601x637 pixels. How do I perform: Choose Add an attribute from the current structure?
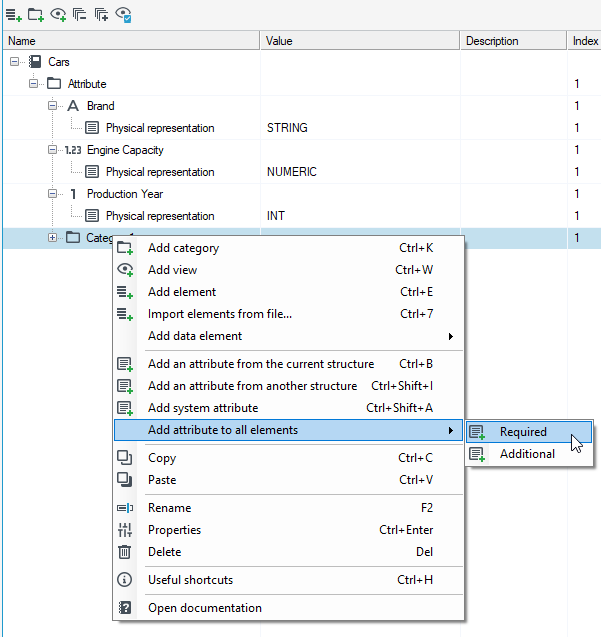288,364
